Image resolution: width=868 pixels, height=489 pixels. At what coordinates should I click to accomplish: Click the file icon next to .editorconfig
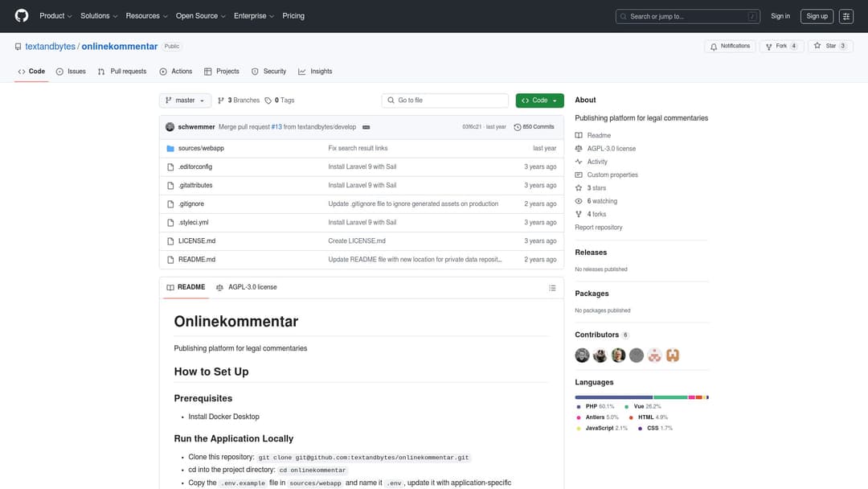[x=170, y=166]
